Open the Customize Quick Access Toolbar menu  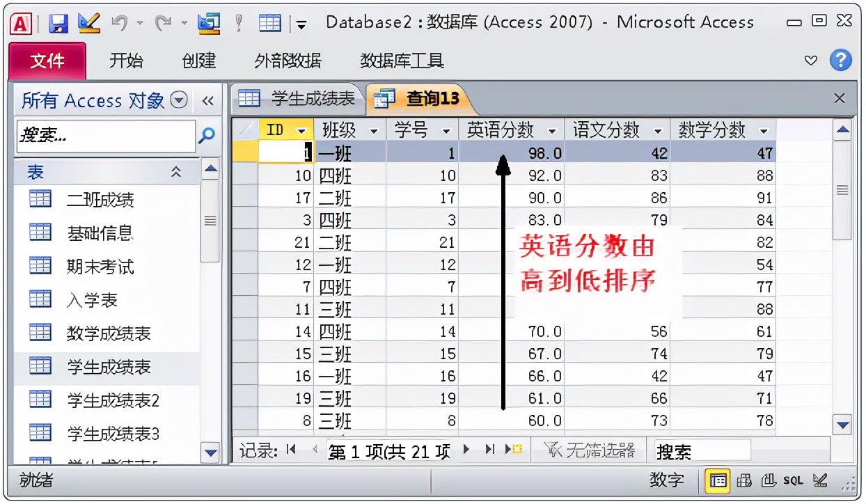coord(301,23)
